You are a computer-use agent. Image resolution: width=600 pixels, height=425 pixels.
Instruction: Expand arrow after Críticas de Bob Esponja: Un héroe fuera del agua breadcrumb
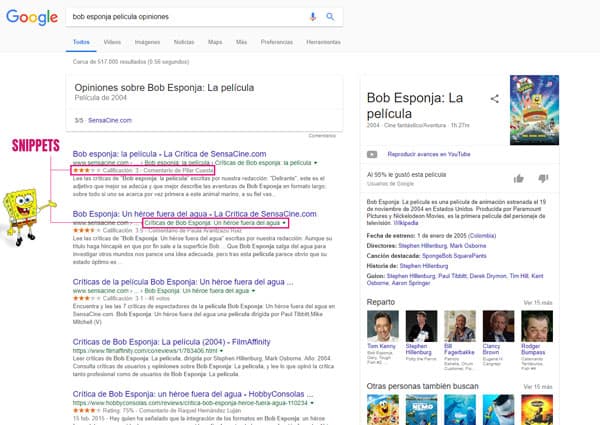(284, 223)
